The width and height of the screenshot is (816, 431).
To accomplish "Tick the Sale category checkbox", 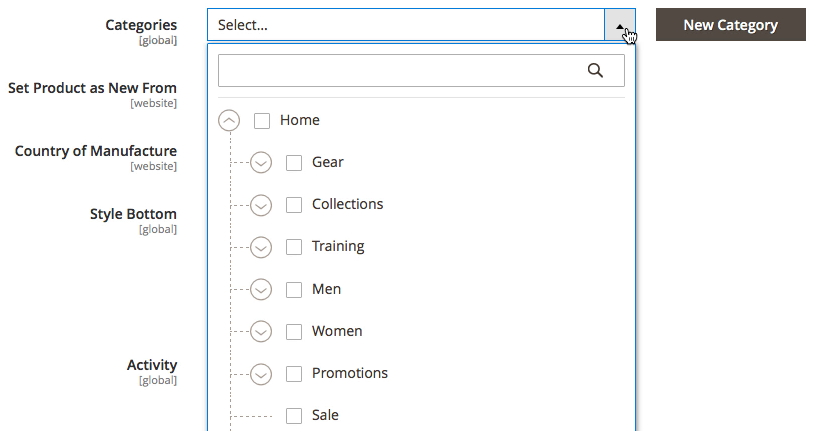I will tap(294, 416).
